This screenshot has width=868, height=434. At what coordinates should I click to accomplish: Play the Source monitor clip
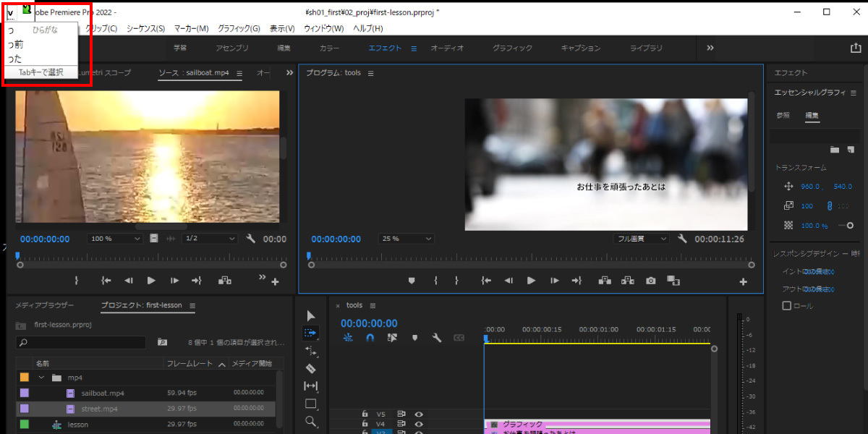(151, 281)
